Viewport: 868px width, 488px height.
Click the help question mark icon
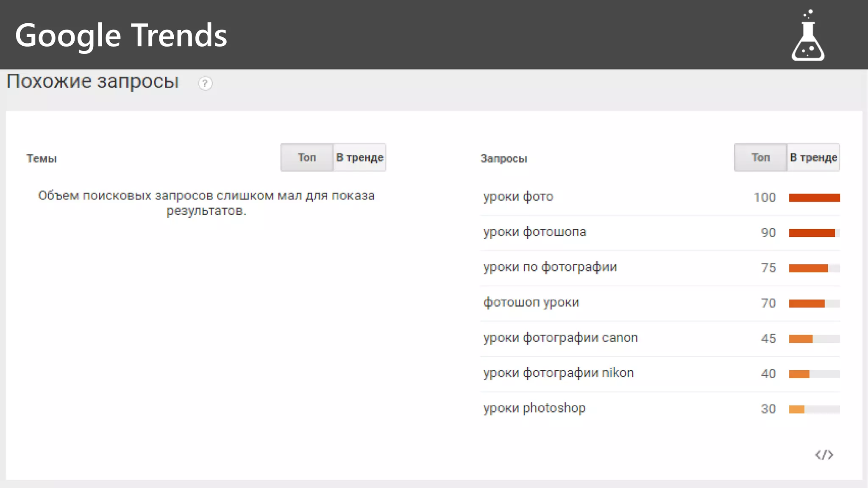(205, 83)
